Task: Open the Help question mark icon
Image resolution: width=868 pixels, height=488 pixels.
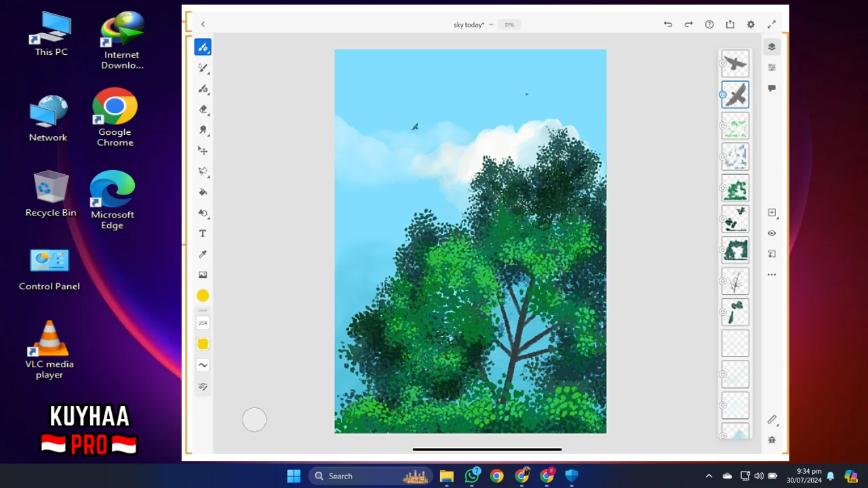Action: 709,24
